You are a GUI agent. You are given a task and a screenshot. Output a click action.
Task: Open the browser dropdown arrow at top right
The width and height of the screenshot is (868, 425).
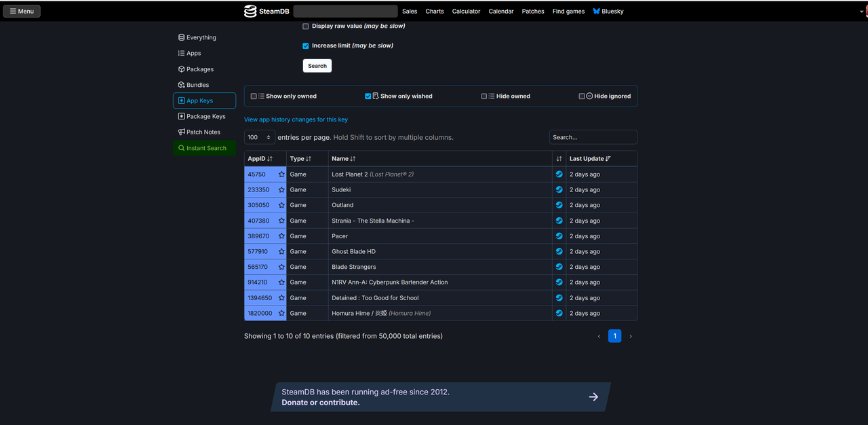click(x=861, y=12)
